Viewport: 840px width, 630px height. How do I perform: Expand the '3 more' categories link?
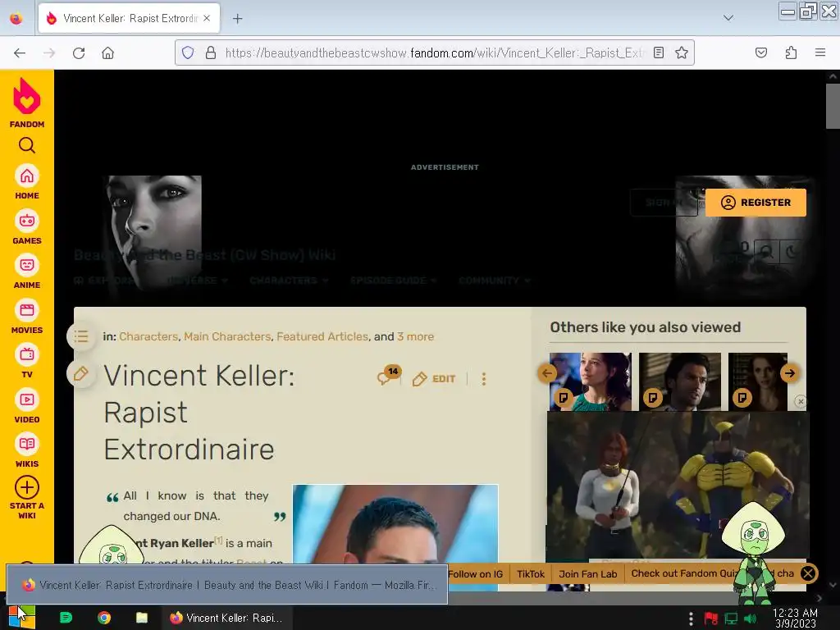pos(415,336)
